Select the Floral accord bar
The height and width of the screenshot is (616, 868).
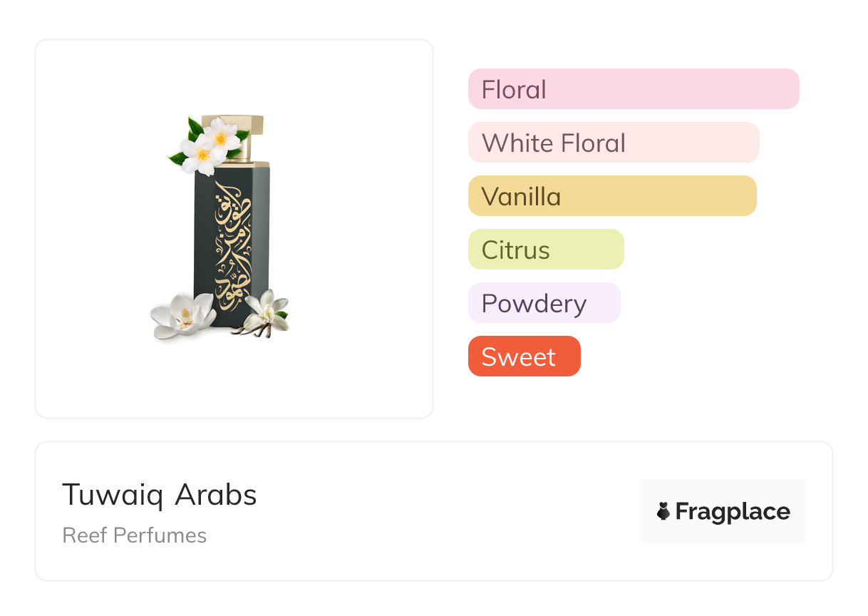click(x=634, y=89)
